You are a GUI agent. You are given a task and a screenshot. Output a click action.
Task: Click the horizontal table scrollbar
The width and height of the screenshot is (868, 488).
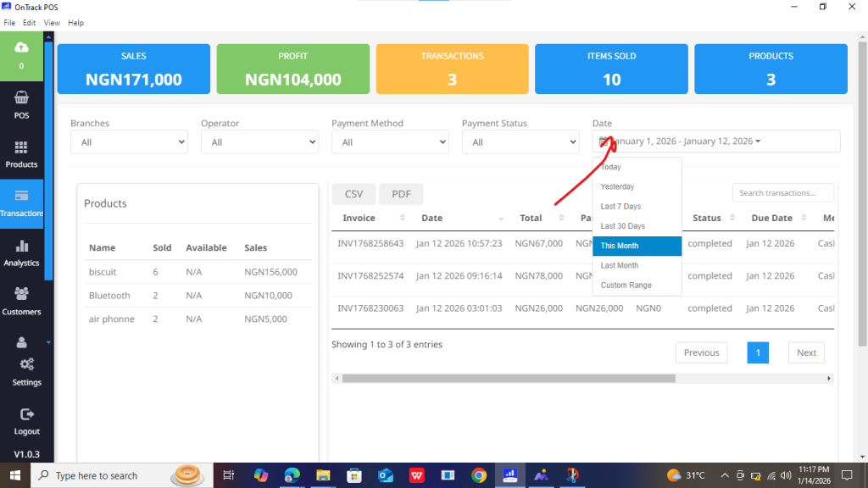(x=509, y=379)
